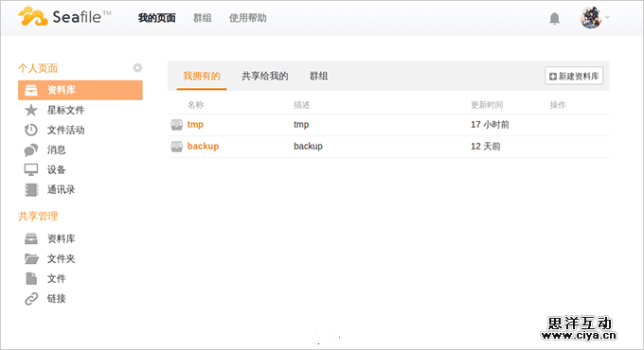
Task: Click the 个人页面 section heading
Action: click(x=38, y=68)
